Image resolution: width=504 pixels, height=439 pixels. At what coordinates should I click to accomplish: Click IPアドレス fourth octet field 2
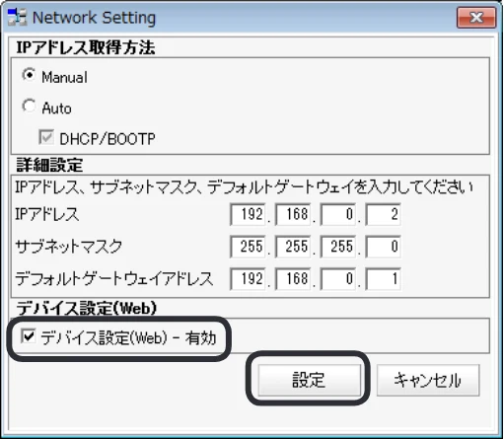click(x=383, y=214)
